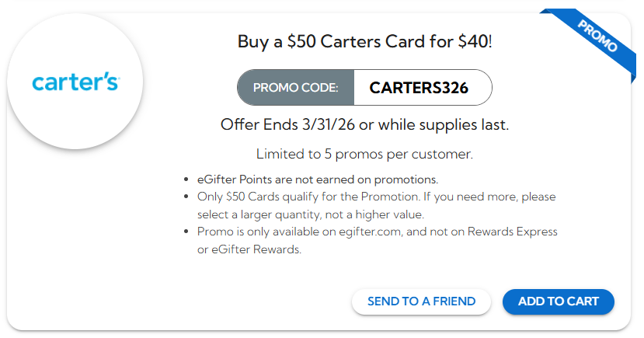The height and width of the screenshot is (338, 644).
Task: Click the Buy a $50 Carters Card headline
Action: point(364,41)
